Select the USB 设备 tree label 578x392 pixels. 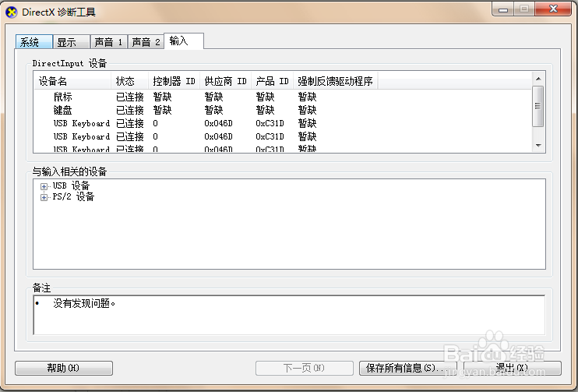(71, 185)
